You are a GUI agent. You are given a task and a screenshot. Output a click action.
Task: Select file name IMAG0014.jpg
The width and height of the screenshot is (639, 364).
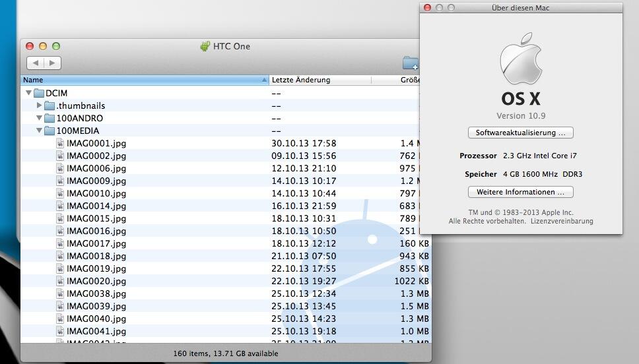point(96,206)
